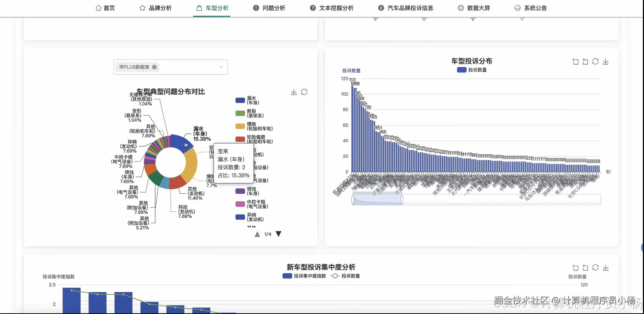Image resolution: width=644 pixels, height=314 pixels.
Task: Click the 其他(附加设备) 5.21% pie label
Action: click(x=138, y=223)
